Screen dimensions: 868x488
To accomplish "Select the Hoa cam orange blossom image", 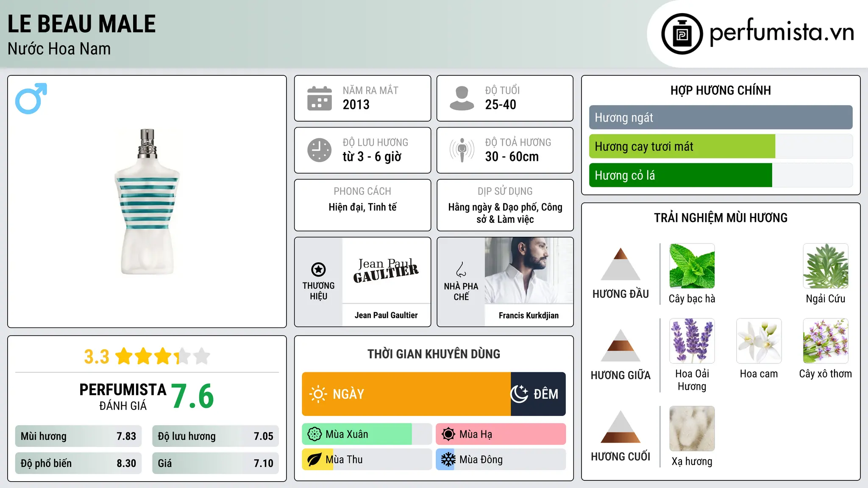I will point(759,341).
